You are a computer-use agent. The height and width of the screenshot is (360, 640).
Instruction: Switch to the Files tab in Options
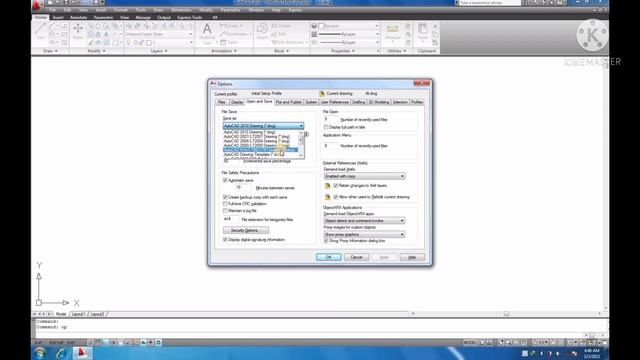[x=222, y=102]
